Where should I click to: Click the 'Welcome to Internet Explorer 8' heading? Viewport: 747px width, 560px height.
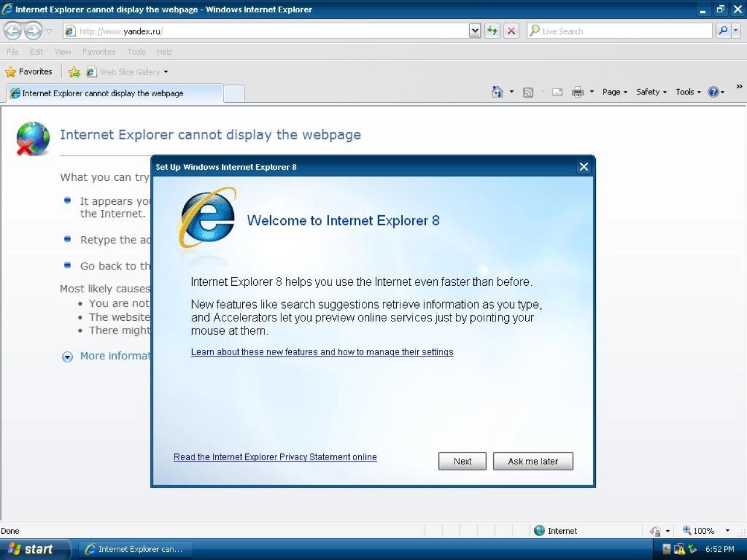click(x=343, y=220)
